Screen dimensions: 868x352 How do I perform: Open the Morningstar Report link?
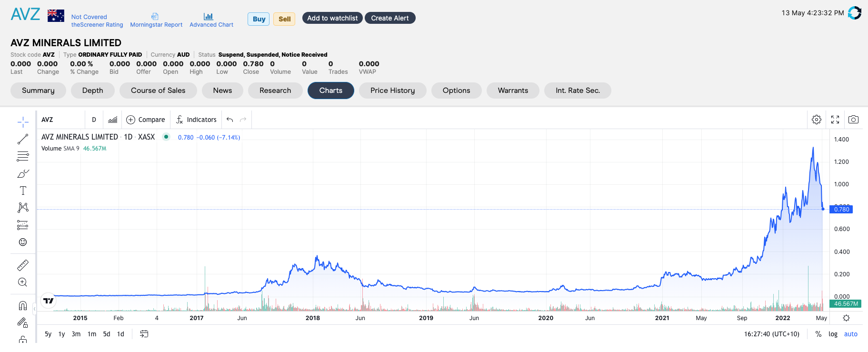pos(156,20)
